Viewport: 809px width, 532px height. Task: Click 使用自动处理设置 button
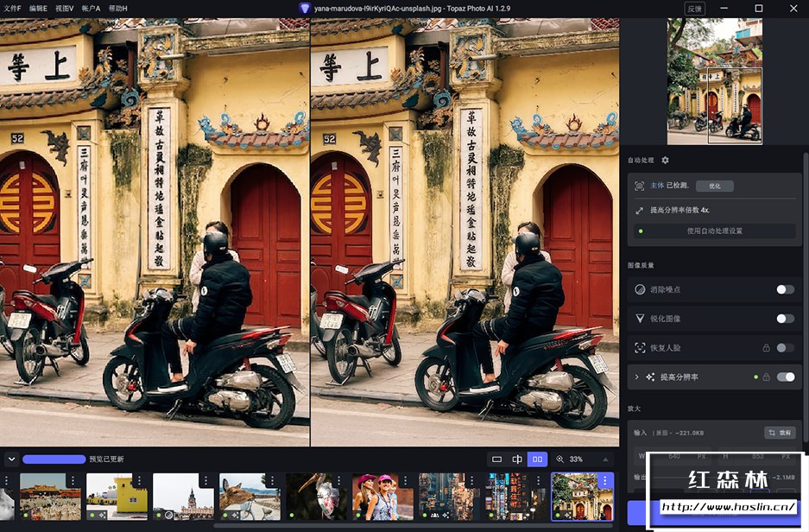coord(715,231)
